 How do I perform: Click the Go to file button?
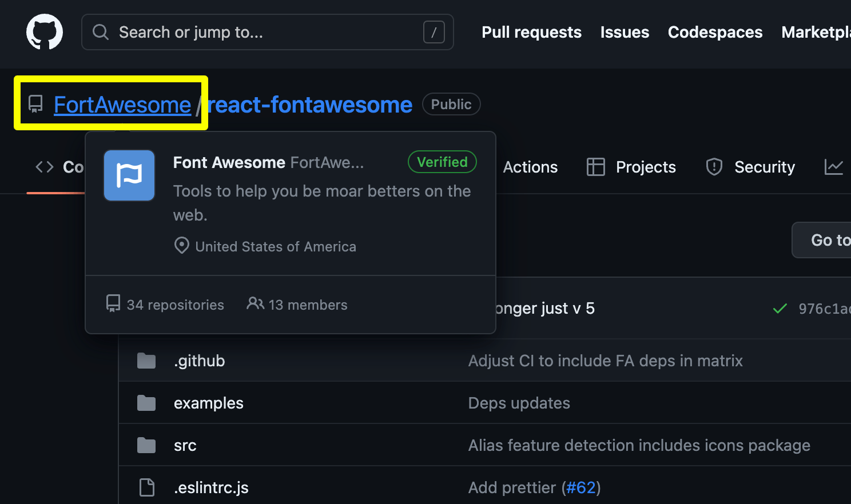pos(822,240)
